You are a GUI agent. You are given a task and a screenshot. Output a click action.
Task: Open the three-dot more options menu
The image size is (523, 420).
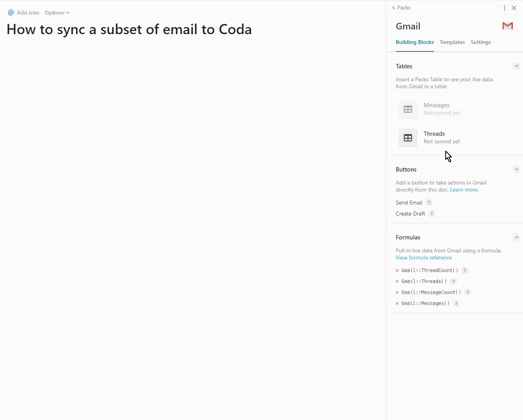coord(505,8)
